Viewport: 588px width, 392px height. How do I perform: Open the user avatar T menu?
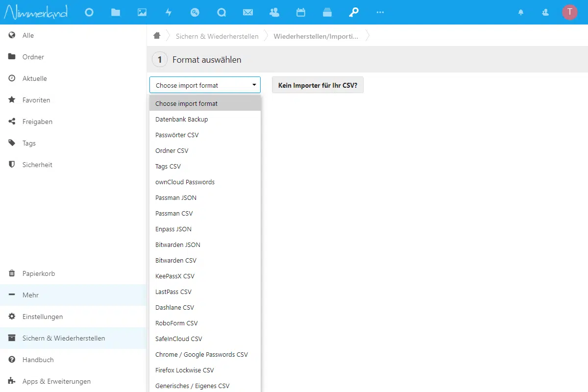(570, 12)
